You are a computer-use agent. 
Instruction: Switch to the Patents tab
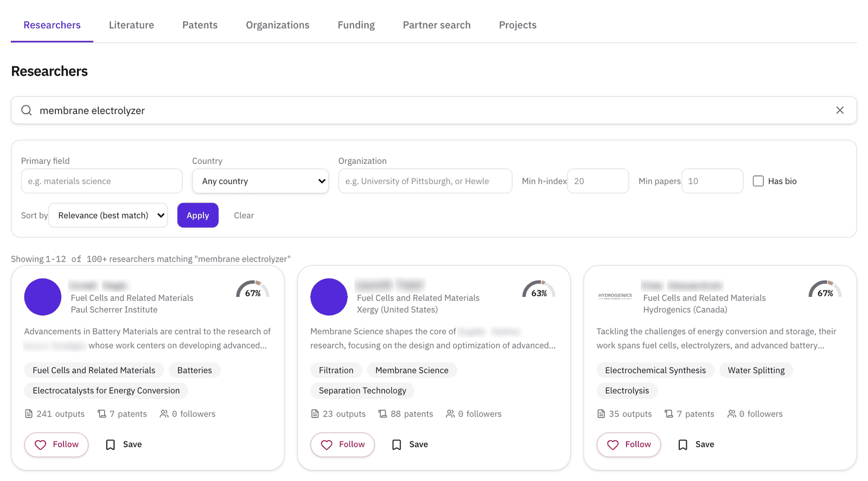pos(200,25)
